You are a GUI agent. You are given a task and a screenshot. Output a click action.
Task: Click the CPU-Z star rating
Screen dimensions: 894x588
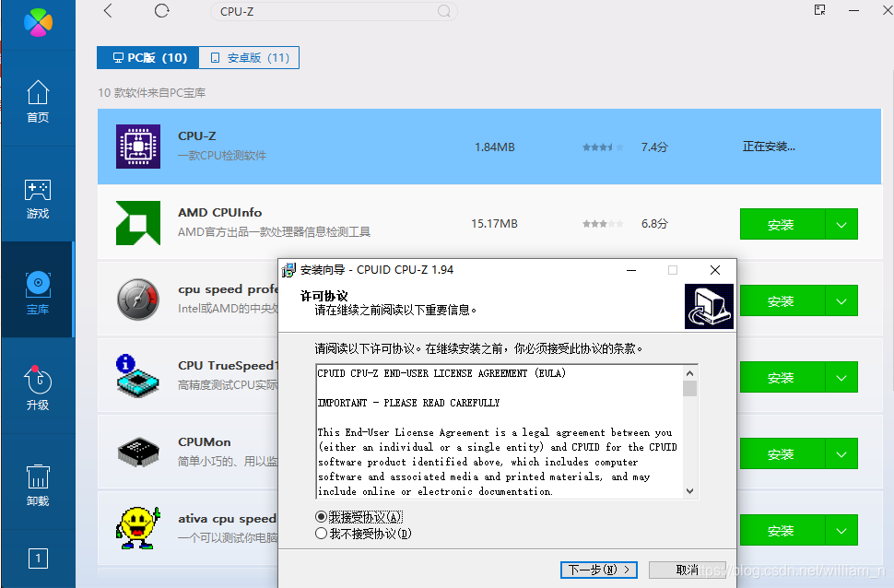click(603, 147)
